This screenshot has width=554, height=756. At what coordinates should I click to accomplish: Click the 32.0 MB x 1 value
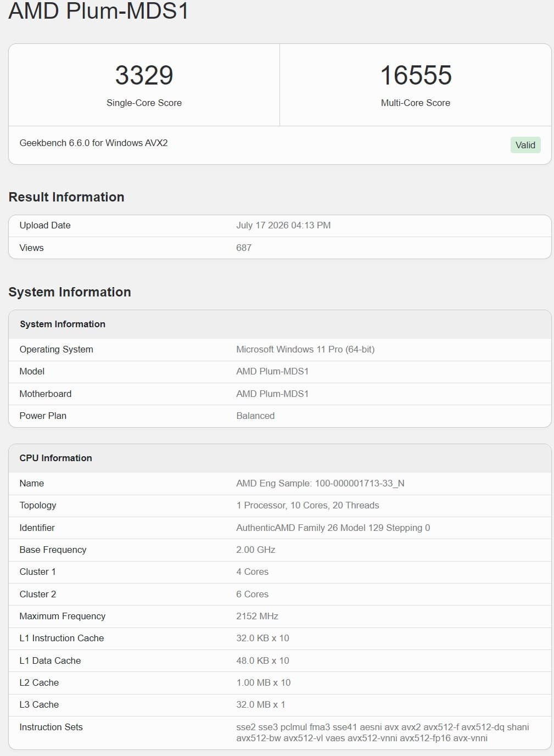tap(261, 704)
